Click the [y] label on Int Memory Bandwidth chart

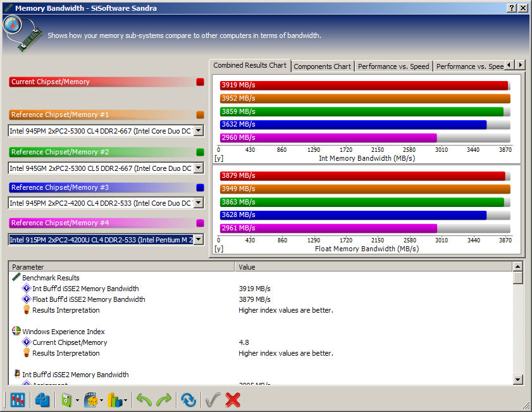coord(219,158)
